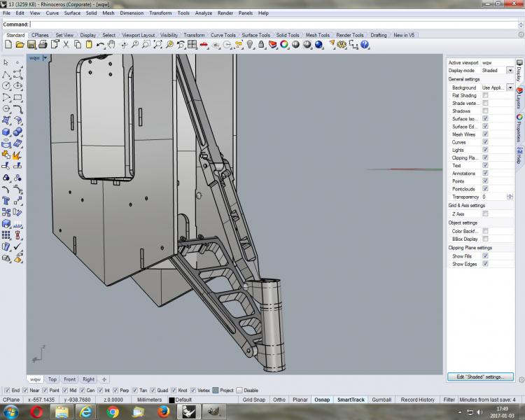Enable the Shadows checkbox
Image resolution: width=525 pixels, height=420 pixels.
click(486, 111)
